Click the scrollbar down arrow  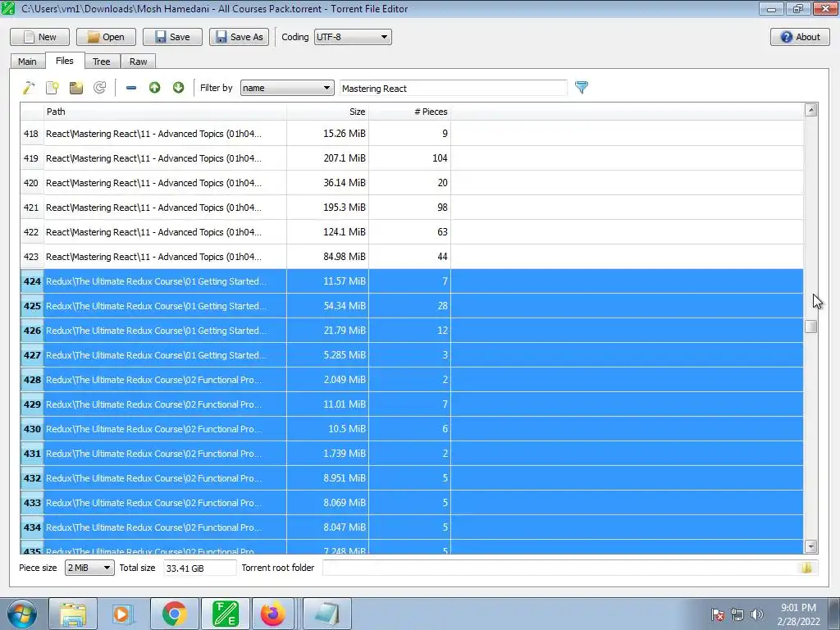click(810, 546)
